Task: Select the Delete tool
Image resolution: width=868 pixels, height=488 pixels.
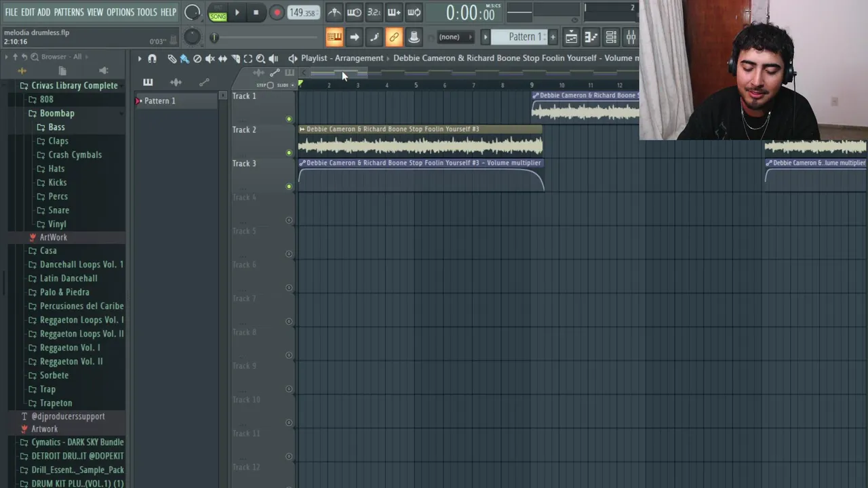Action: pos(197,59)
